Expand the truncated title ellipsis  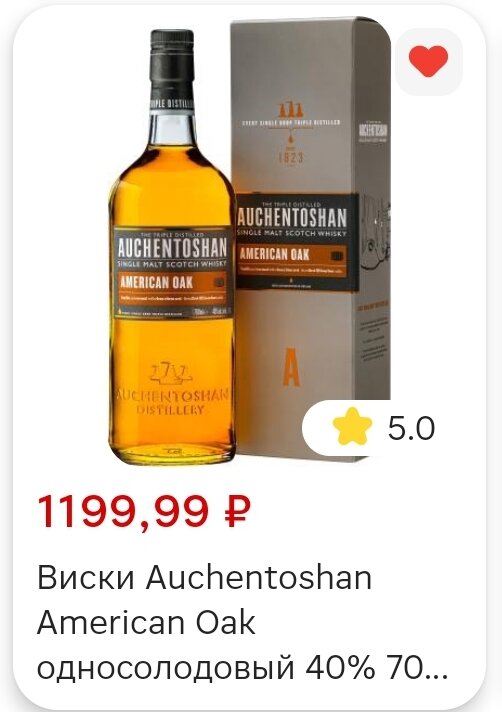coord(438,668)
